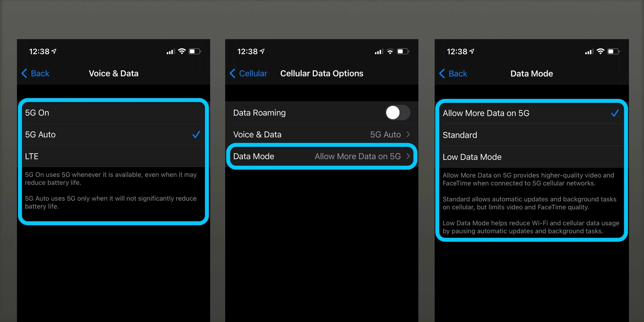The height and width of the screenshot is (322, 644).
Task: Go Back from Data Mode screen
Action: point(453,73)
